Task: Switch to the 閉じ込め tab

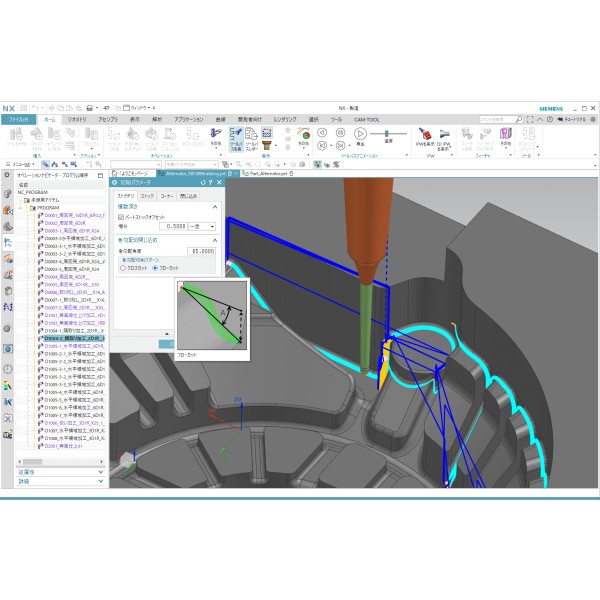Action: click(x=188, y=196)
